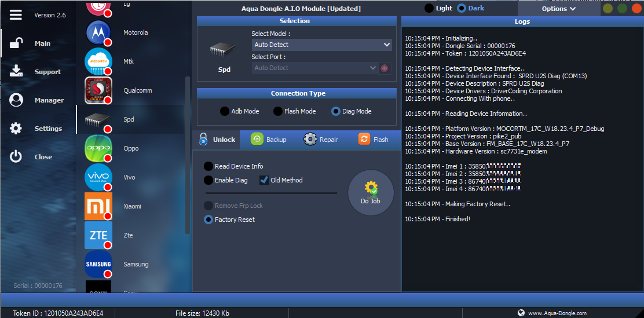Click the port refresh icon beside Select Port

tap(385, 68)
